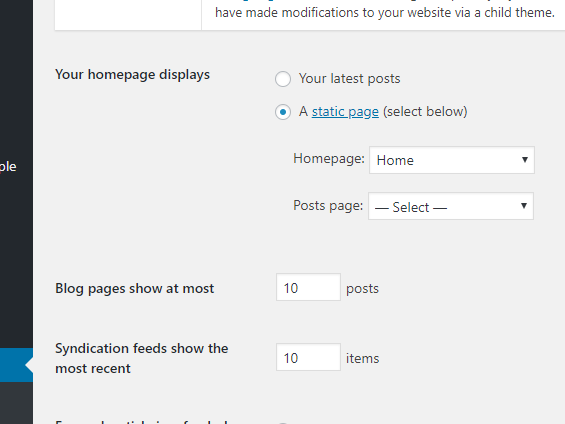Screen dimensions: 565x424
Task: Click the '(select below)' label text
Action: coord(425,112)
